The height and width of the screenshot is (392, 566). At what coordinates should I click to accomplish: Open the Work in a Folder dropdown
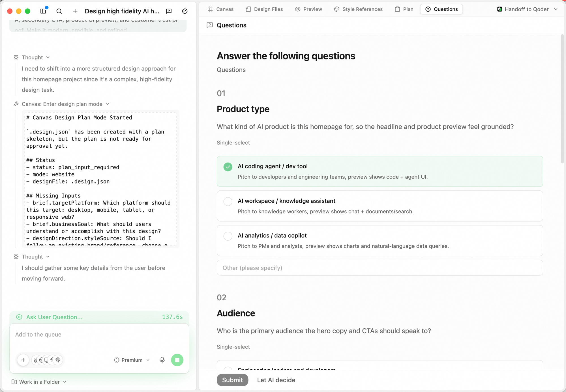point(39,382)
